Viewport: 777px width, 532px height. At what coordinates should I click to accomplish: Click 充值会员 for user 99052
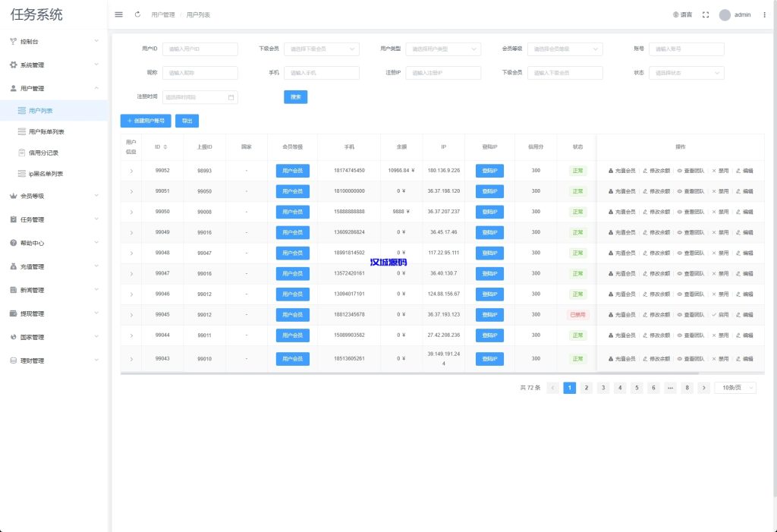(622, 171)
